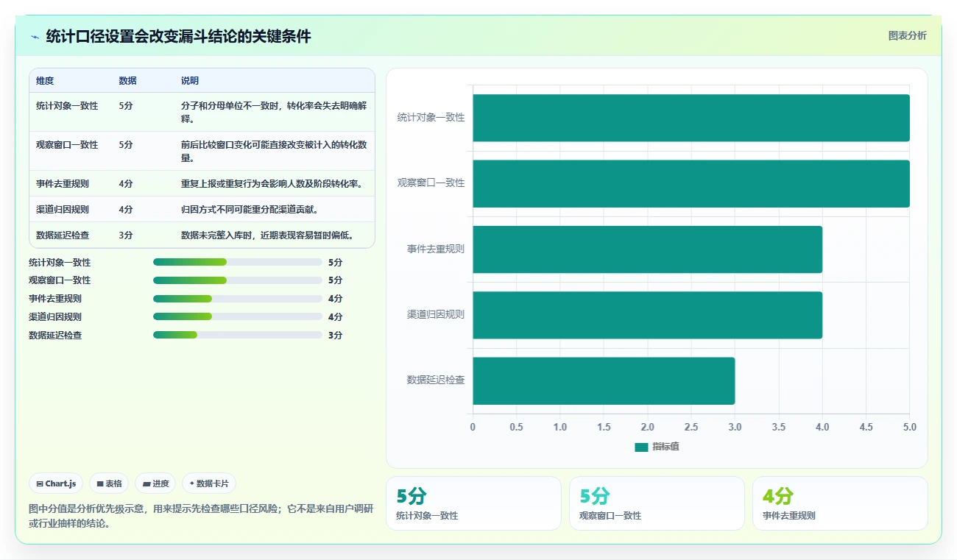Click the 3分 score in the table
The width and height of the screenshot is (957, 560).
coord(126,235)
